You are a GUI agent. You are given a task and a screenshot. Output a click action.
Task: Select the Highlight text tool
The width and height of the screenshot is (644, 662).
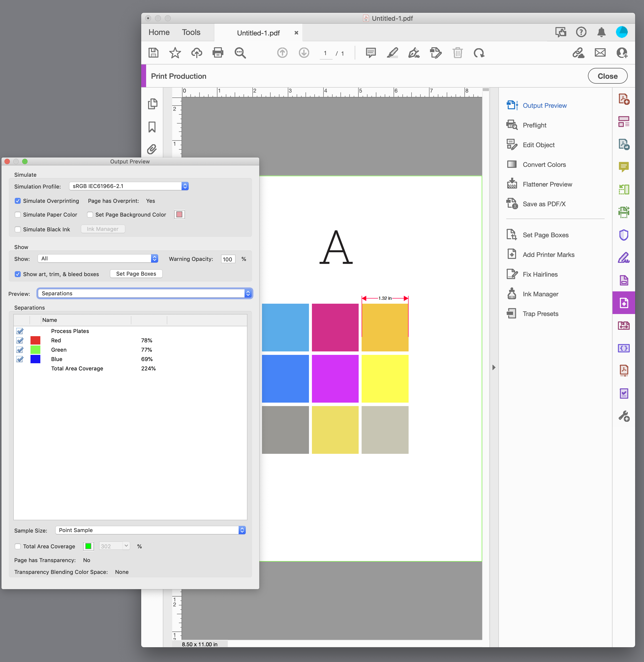(x=392, y=53)
